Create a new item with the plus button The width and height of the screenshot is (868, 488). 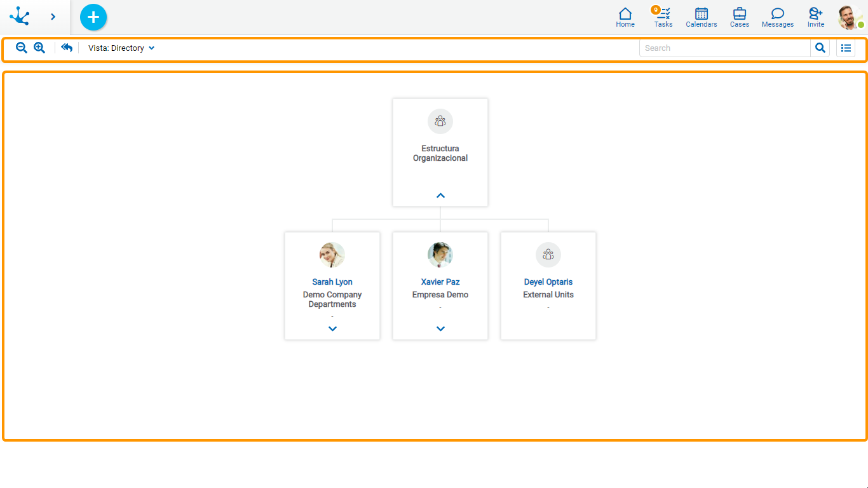93,17
